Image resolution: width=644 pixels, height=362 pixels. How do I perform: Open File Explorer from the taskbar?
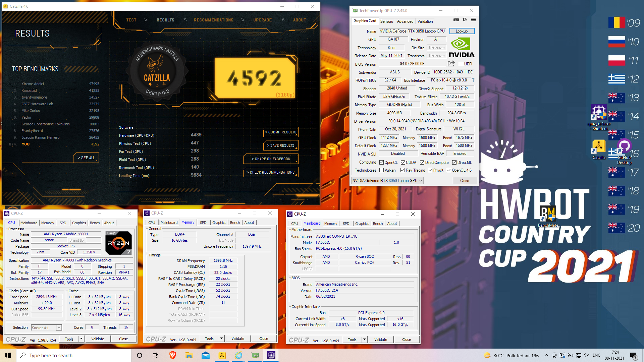point(189,355)
